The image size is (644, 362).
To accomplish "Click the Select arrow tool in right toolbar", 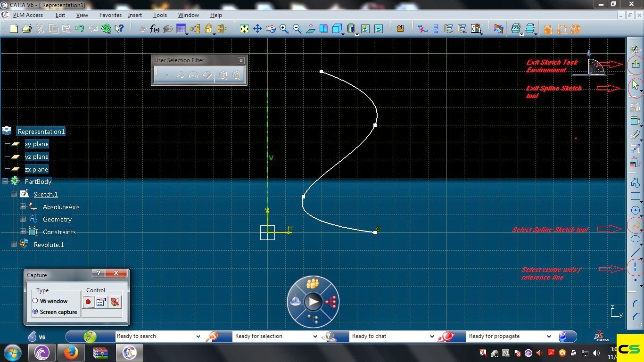I will (x=636, y=85).
